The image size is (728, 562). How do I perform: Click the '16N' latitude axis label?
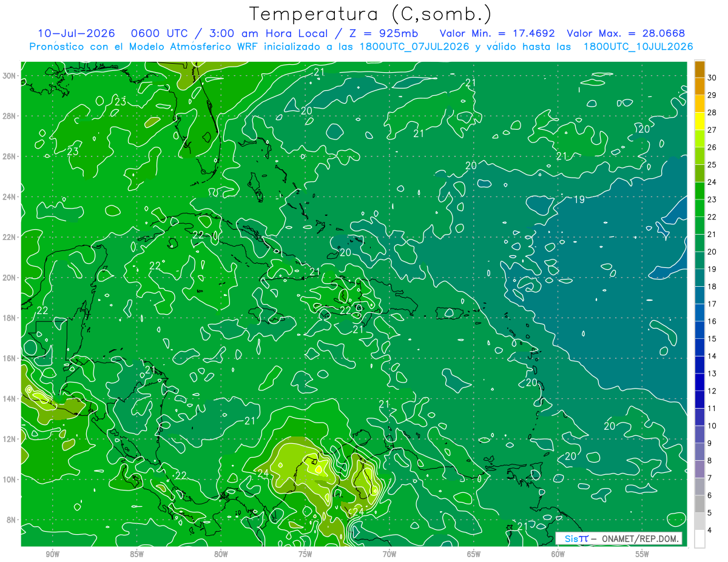coord(10,358)
